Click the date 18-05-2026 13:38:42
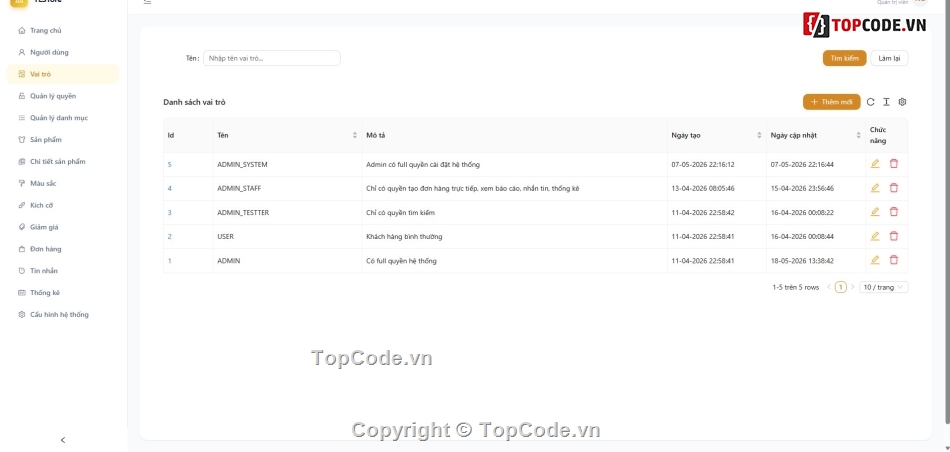Screen dimensions: 950x452 click(802, 261)
